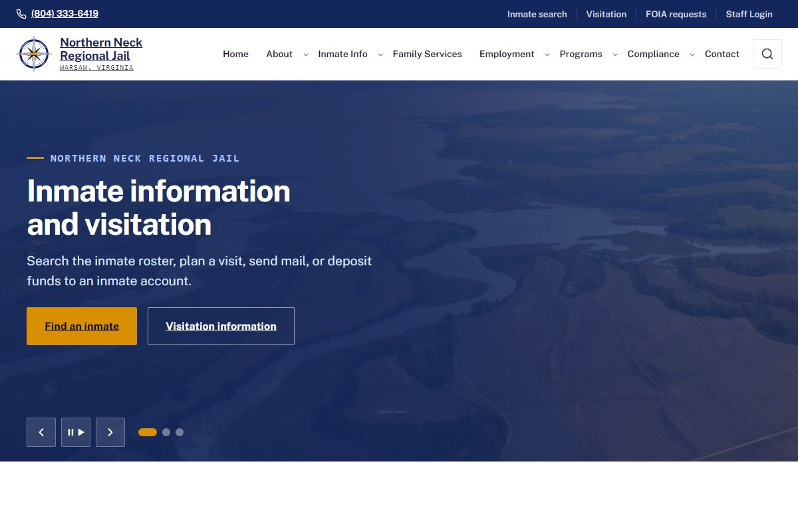Click the Visitation information button

point(221,326)
